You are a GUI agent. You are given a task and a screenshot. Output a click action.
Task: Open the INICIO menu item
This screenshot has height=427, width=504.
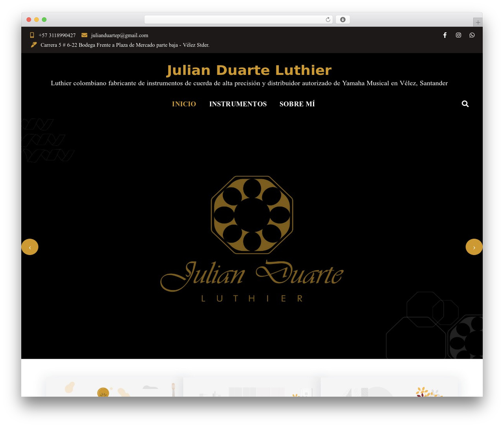tap(184, 104)
